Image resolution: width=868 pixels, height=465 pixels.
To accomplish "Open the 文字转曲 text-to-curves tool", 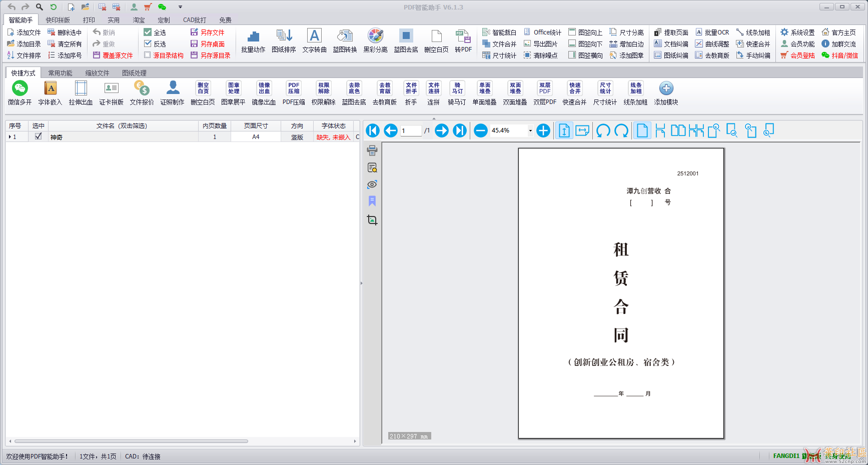I will click(314, 36).
